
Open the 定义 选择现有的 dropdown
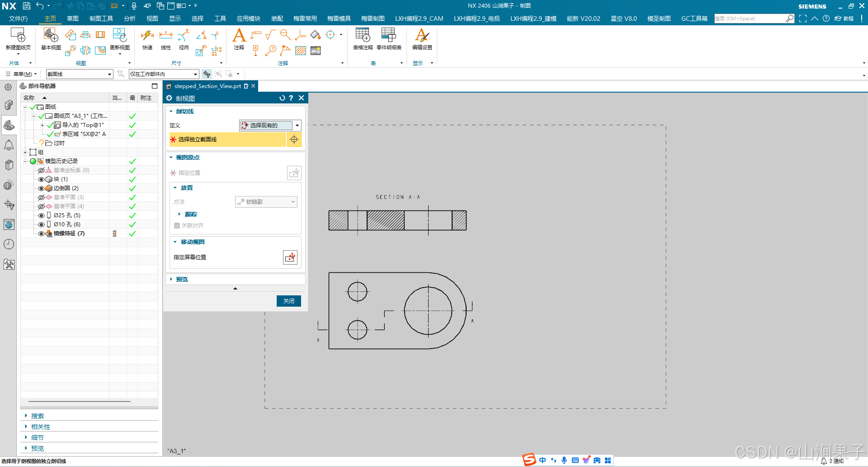point(270,126)
